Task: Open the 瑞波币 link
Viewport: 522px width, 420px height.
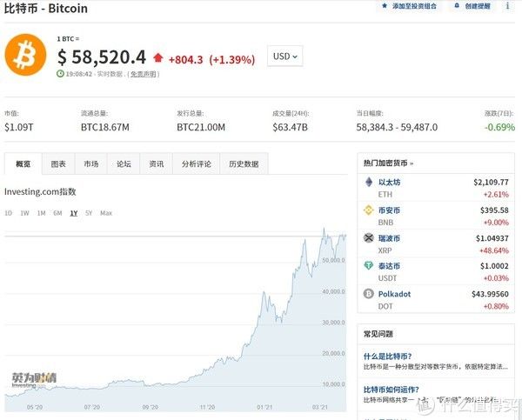Action: tap(389, 238)
